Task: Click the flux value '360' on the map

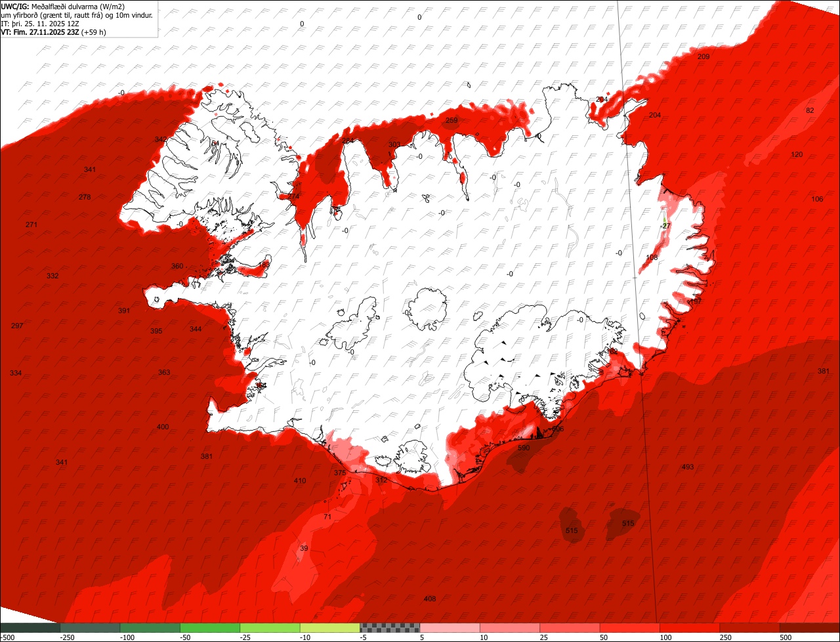Action: click(177, 266)
